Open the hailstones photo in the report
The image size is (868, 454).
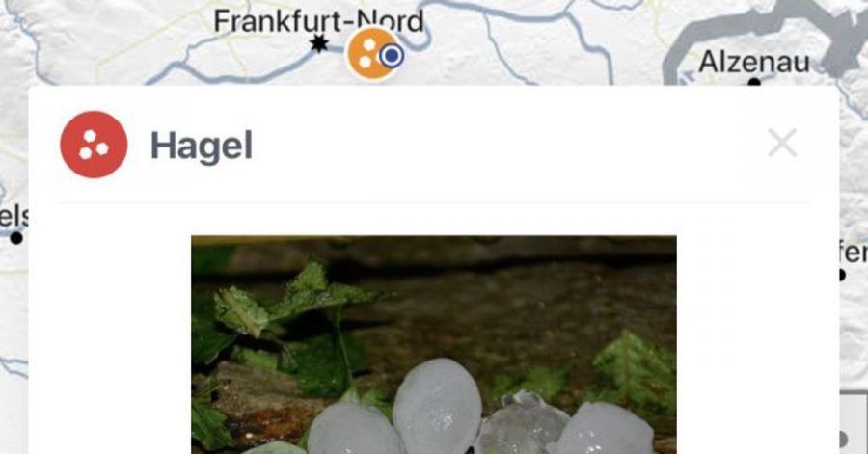pos(433,344)
